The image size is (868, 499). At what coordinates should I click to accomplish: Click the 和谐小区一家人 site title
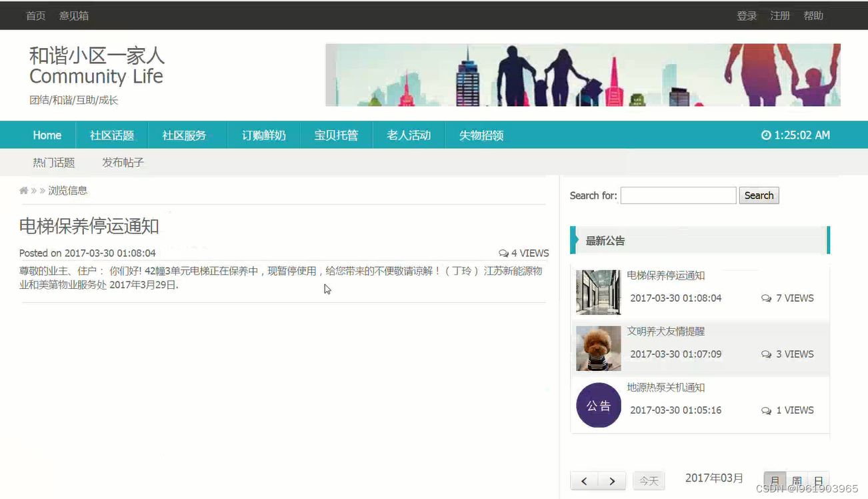tap(97, 55)
